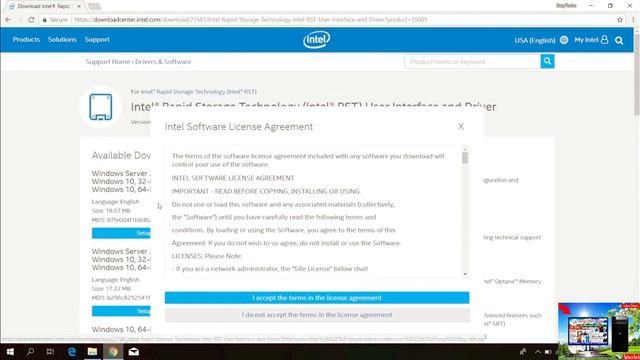Click 'IMPORTANT - READ BEFORE COPYING' line

coord(266,191)
